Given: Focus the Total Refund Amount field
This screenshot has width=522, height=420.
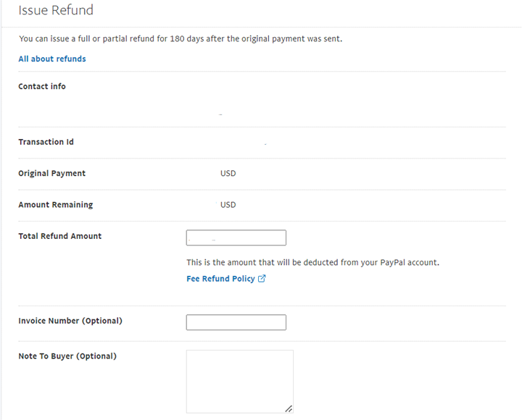Looking at the screenshot, I should tap(236, 238).
